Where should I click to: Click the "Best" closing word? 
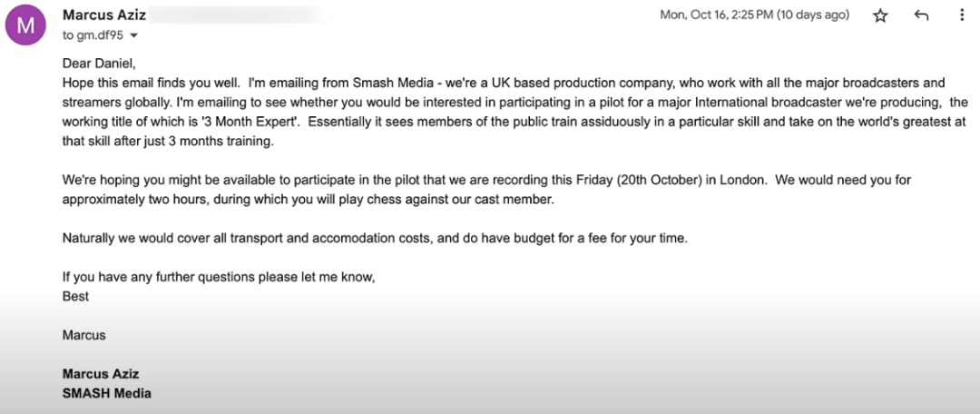pos(75,297)
